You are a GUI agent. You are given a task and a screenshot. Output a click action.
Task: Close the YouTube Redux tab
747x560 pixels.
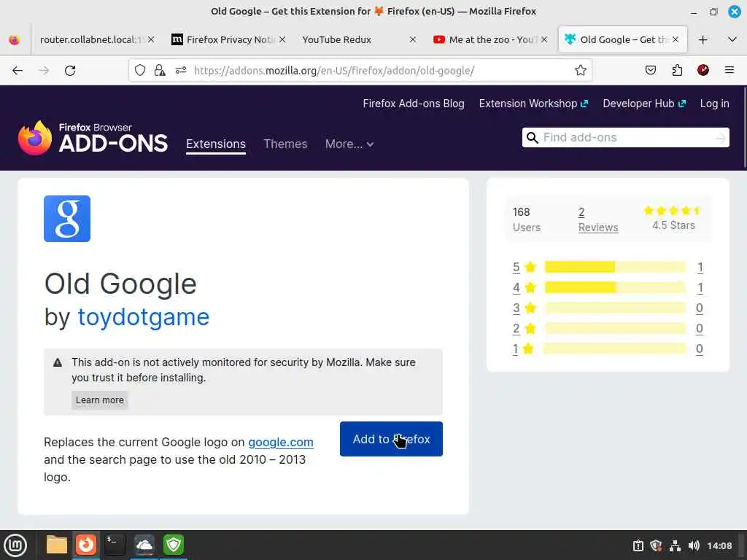(413, 39)
